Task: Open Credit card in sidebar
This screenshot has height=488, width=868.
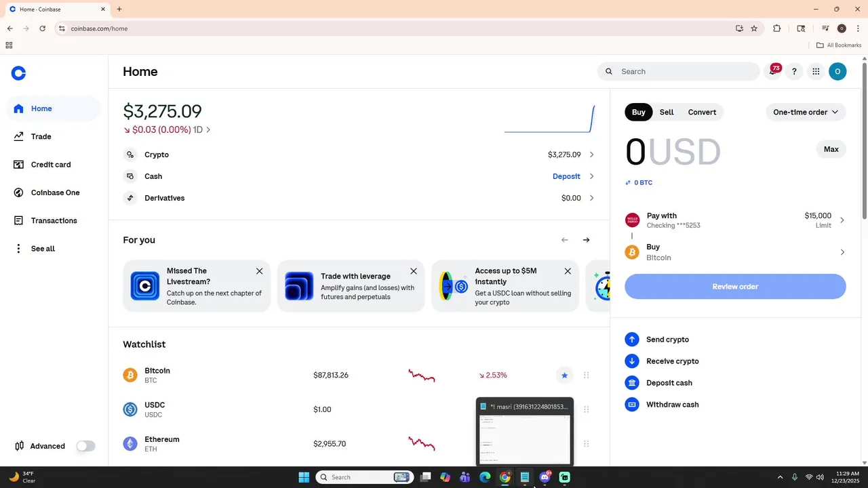Action: point(54,165)
